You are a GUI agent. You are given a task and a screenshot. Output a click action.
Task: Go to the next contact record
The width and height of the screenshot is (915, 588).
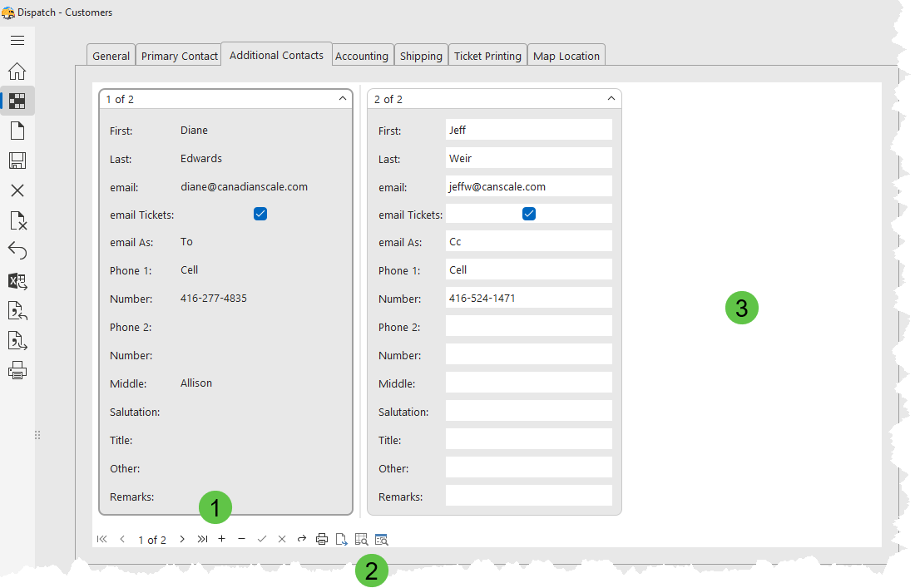(182, 539)
